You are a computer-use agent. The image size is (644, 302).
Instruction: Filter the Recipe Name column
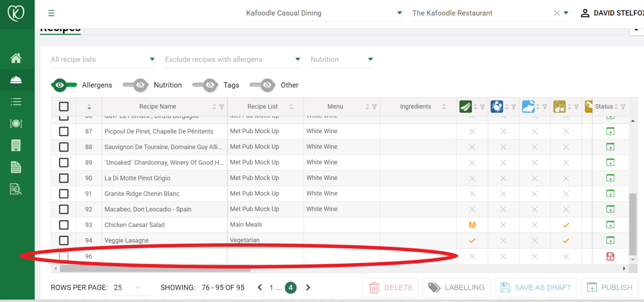point(222,107)
